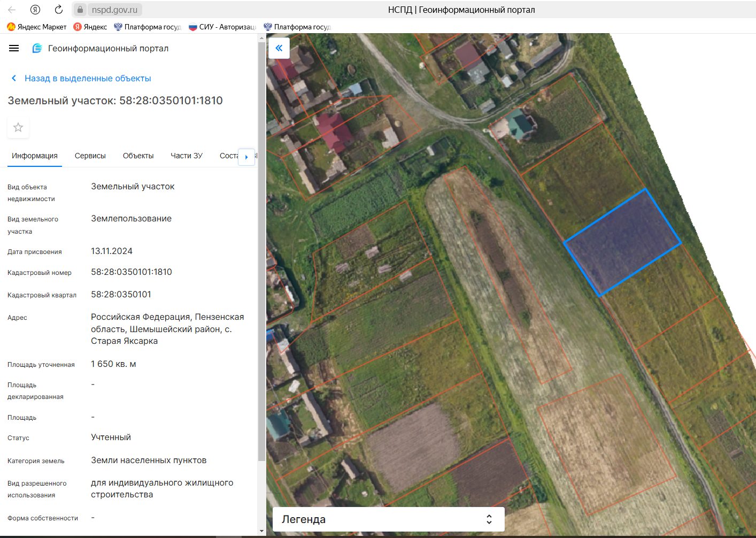Open the Яндекс Маркет bookmark
The height and width of the screenshot is (538, 756).
click(x=36, y=27)
